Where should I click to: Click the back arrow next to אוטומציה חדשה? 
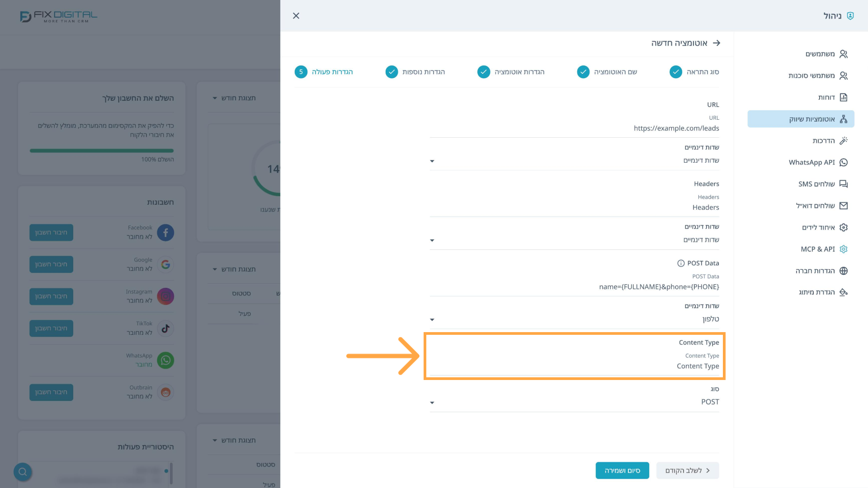click(716, 43)
